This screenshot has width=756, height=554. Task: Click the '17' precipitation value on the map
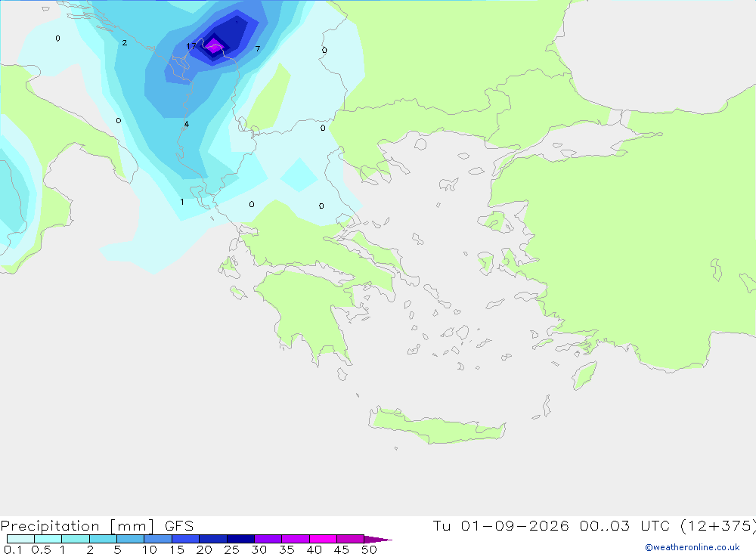(x=191, y=46)
